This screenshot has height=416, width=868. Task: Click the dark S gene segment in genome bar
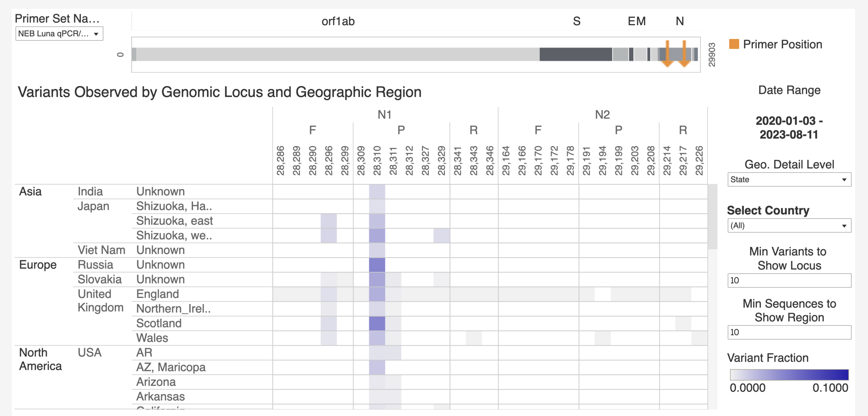coord(575,55)
